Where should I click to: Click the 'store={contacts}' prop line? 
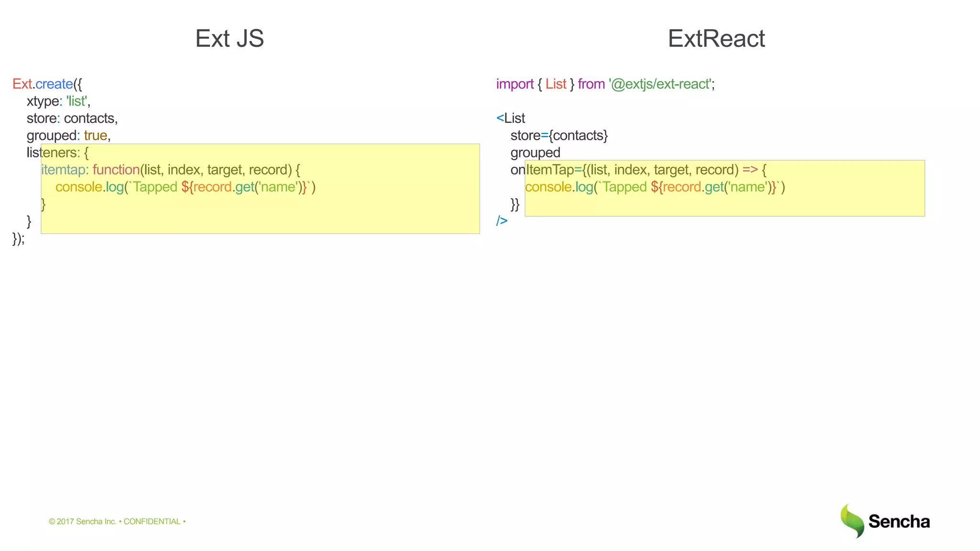point(559,136)
